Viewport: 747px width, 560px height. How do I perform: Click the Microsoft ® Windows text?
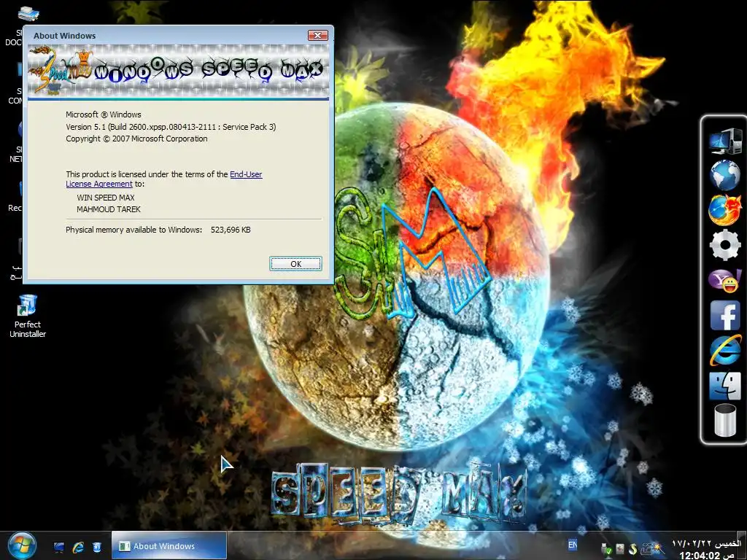coord(104,114)
